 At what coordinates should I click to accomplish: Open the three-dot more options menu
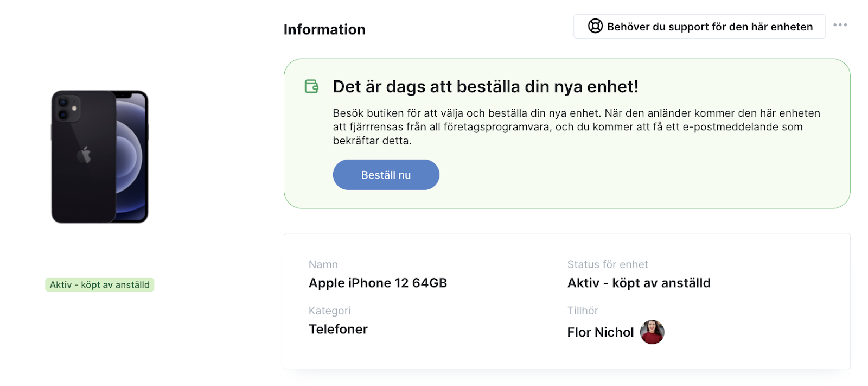(x=840, y=25)
